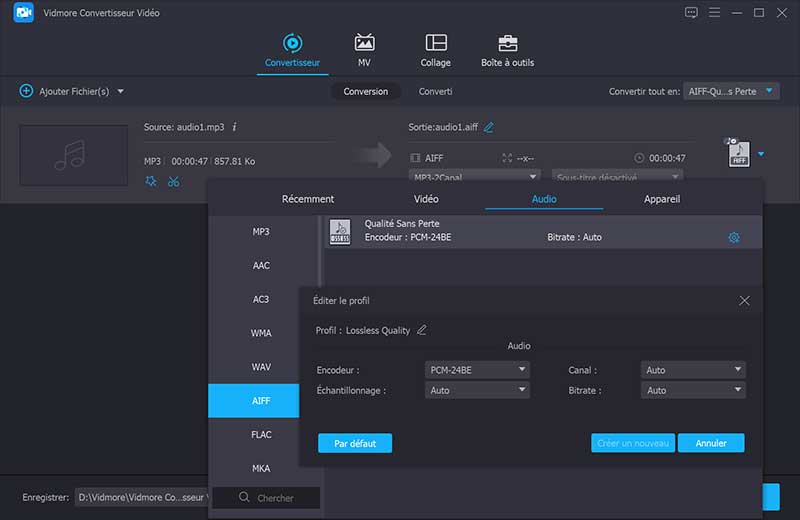The width and height of the screenshot is (800, 520).
Task: Open the MV section icon
Action: coord(365,43)
